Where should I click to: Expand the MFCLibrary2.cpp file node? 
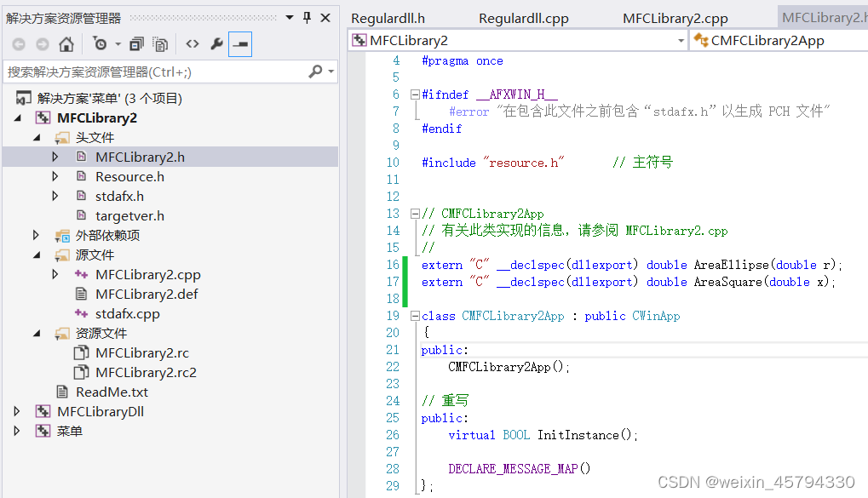pyautogui.click(x=55, y=274)
